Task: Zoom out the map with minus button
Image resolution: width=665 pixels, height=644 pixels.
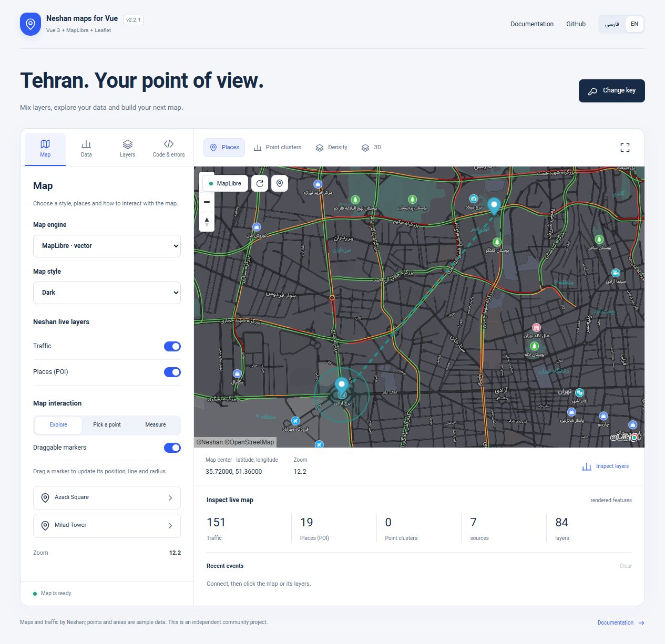Action: (x=207, y=202)
